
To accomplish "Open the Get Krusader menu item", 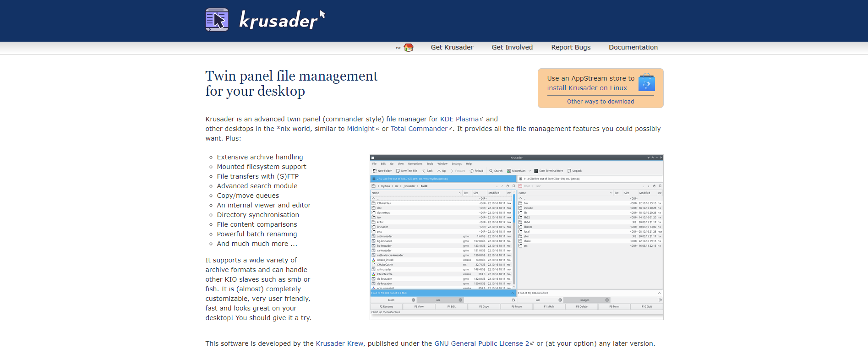I will [x=452, y=47].
